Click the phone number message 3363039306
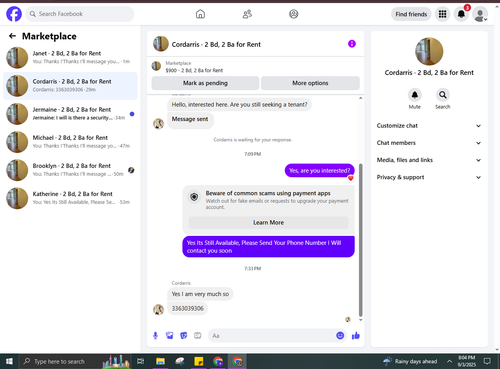This screenshot has height=369, width=500. coord(187,308)
